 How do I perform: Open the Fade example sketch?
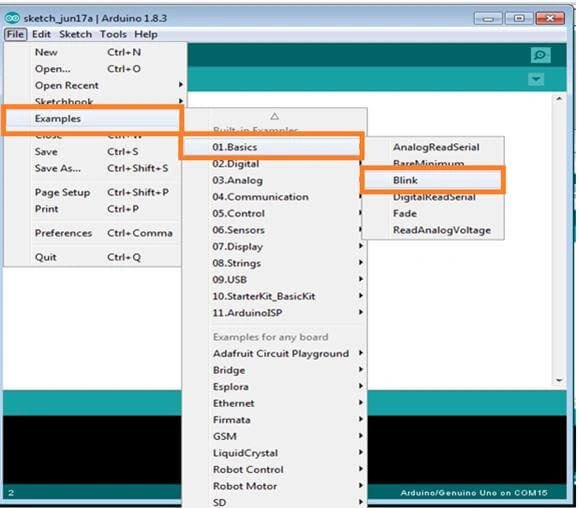click(433, 213)
